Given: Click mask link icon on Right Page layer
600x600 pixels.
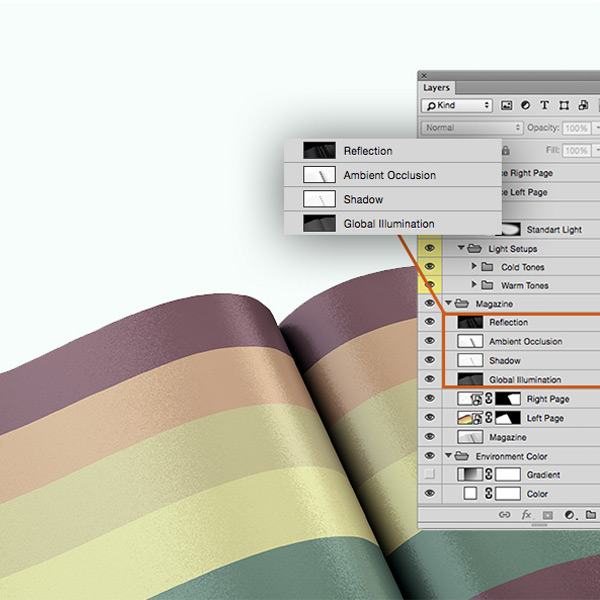Looking at the screenshot, I should (489, 399).
